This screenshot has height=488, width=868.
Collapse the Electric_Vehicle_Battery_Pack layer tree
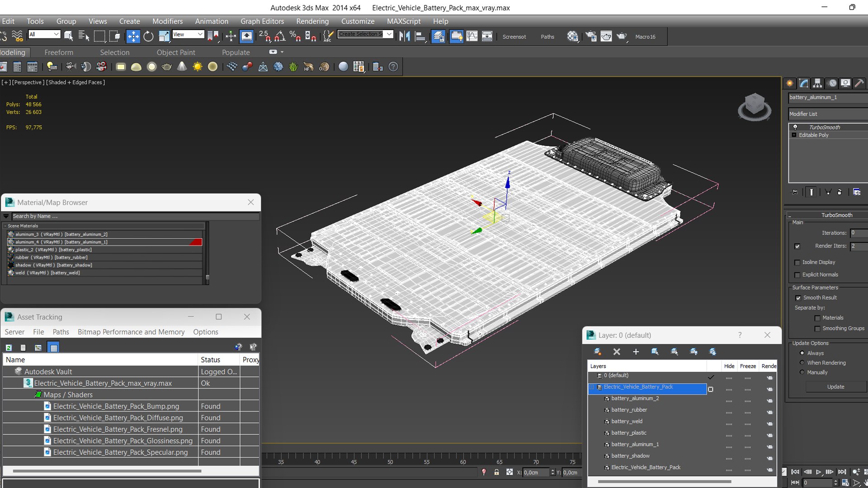(591, 387)
